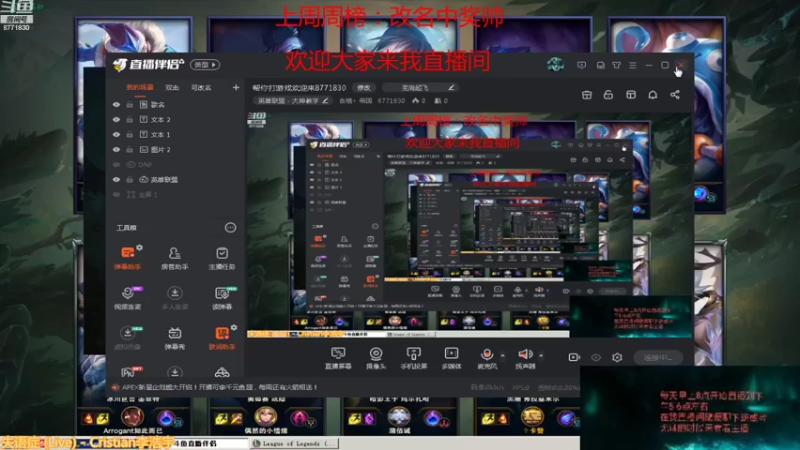Show the hidden 全屏 1 source layer
Viewport: 800px width, 450px height.
tap(116, 195)
